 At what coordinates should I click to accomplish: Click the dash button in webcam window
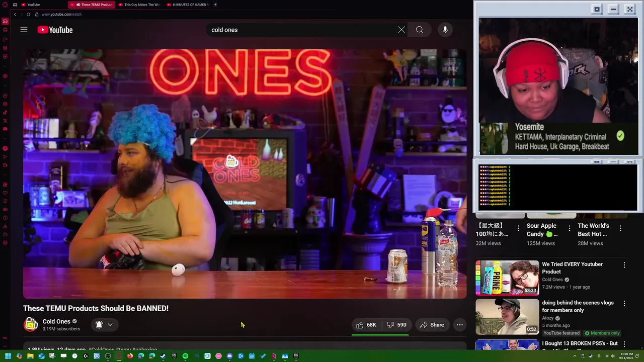(613, 9)
